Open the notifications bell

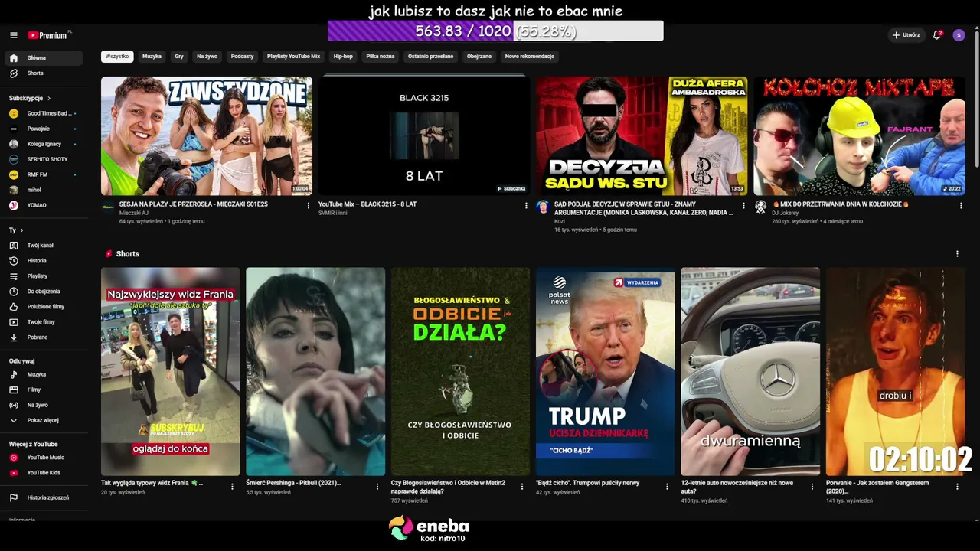[x=937, y=35]
